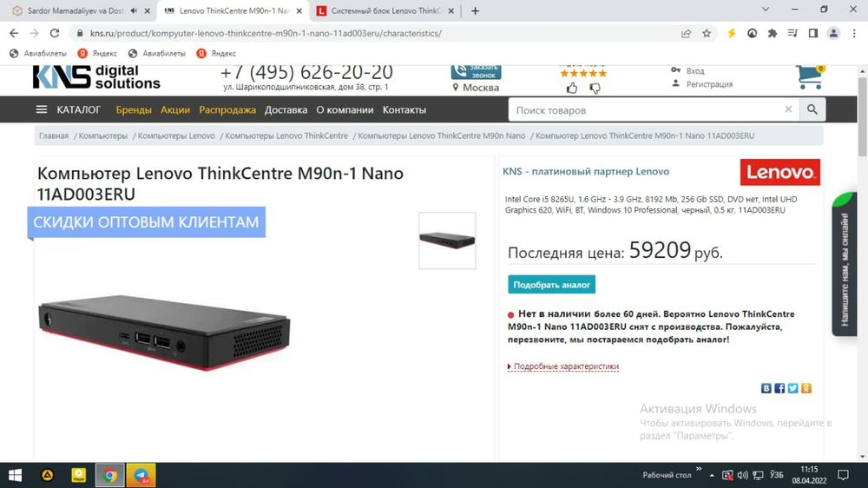Show hidden system tray icons arrow

click(x=712, y=475)
